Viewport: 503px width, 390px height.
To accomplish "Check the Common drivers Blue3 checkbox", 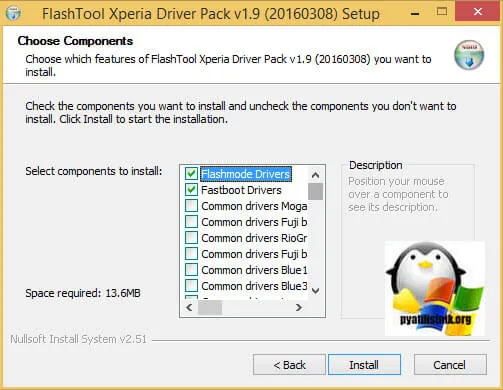I will click(191, 286).
